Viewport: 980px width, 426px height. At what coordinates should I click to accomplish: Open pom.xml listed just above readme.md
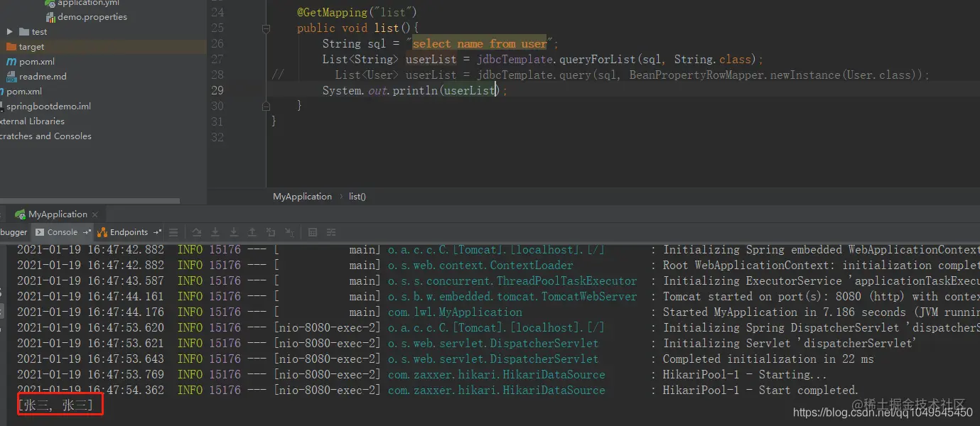coord(37,62)
